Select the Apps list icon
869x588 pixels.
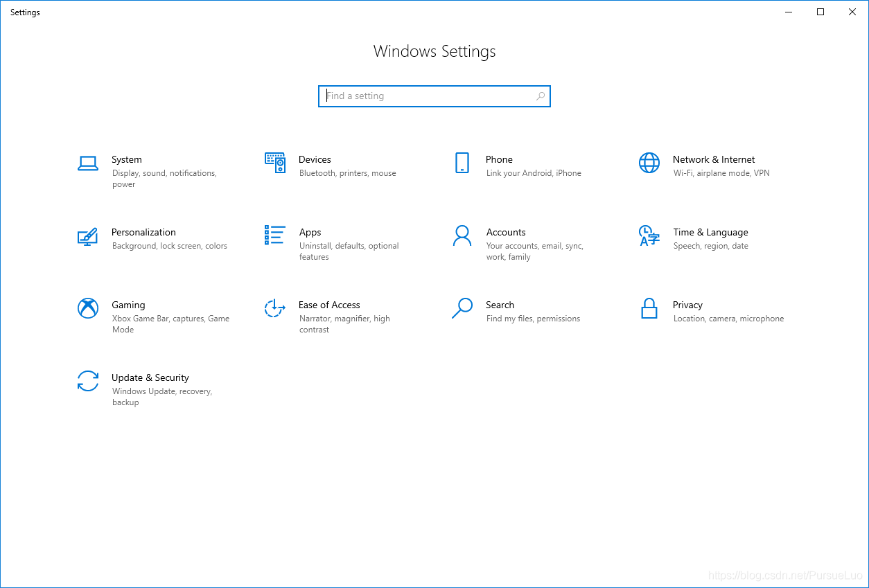point(275,235)
